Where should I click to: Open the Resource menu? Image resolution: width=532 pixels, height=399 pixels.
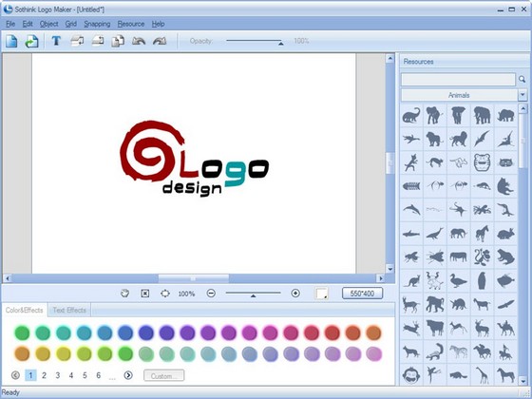click(131, 24)
